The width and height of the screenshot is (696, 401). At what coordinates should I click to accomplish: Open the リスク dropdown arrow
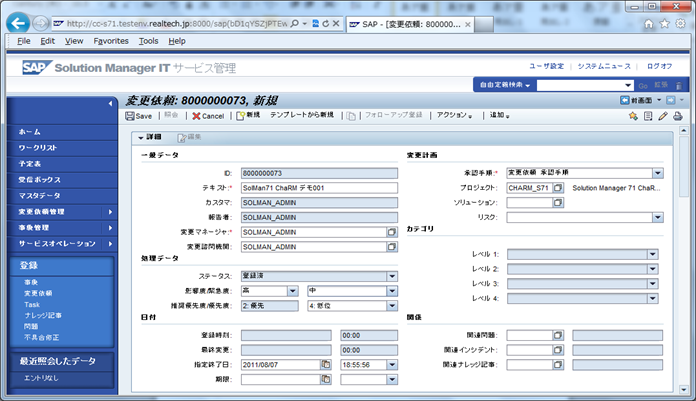click(658, 217)
